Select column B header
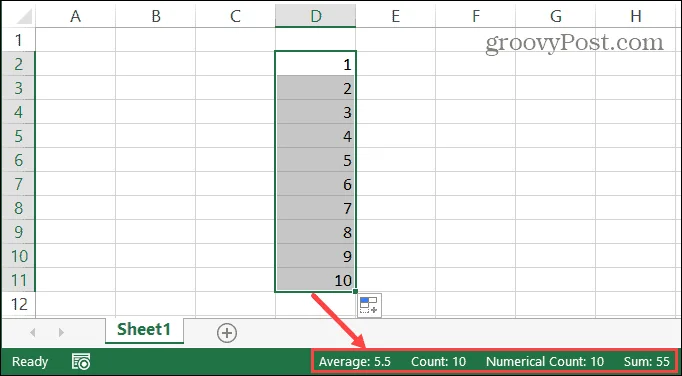The width and height of the screenshot is (682, 376). tap(156, 16)
